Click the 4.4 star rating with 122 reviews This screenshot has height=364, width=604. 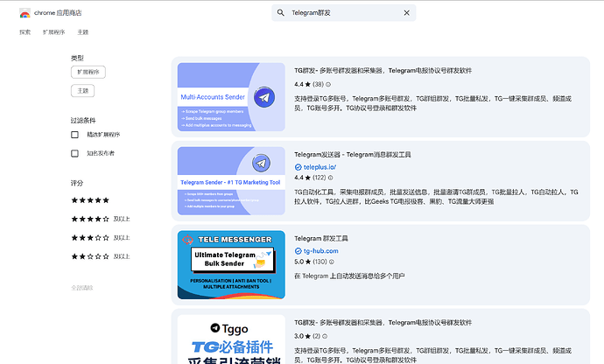pyautogui.click(x=310, y=178)
